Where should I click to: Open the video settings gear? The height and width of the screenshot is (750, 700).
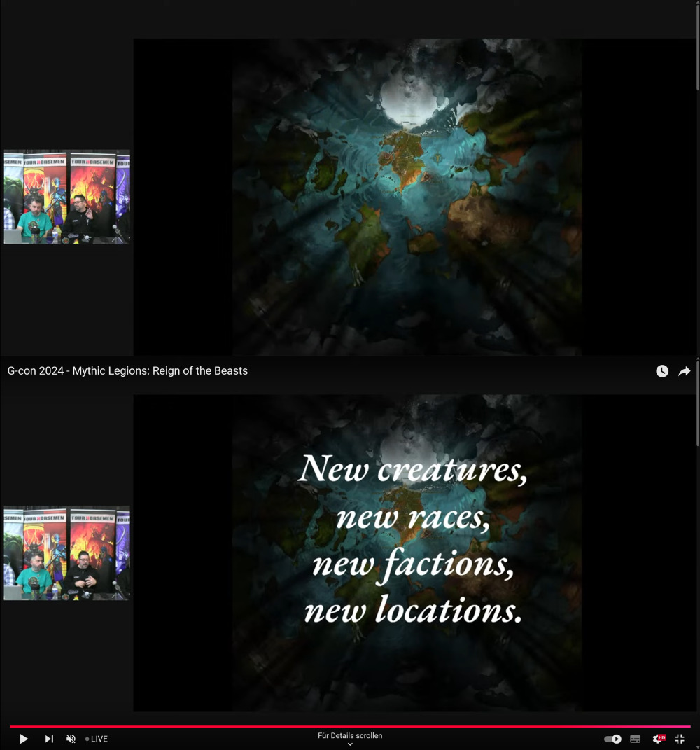659,739
